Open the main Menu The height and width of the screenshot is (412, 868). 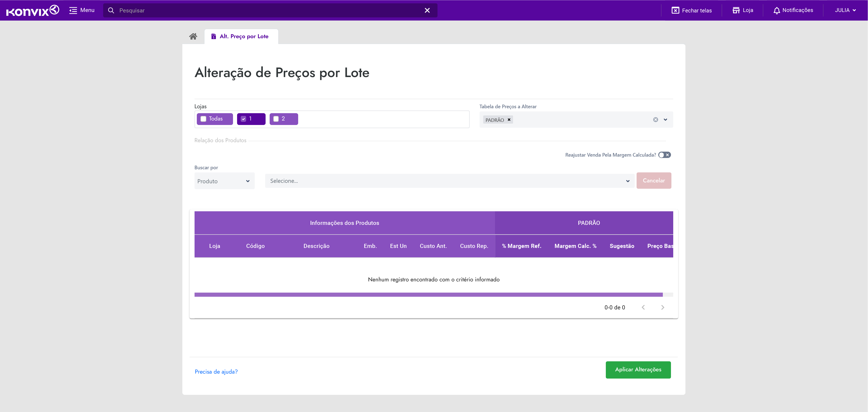82,10
